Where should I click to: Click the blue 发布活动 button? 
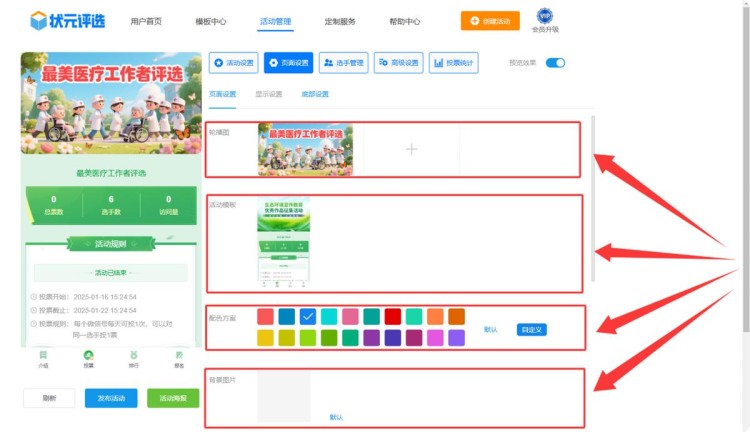(x=111, y=398)
